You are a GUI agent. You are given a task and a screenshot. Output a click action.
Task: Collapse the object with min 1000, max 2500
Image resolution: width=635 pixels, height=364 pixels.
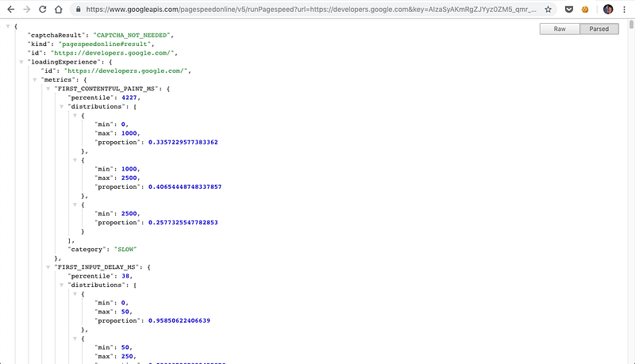pyautogui.click(x=75, y=160)
